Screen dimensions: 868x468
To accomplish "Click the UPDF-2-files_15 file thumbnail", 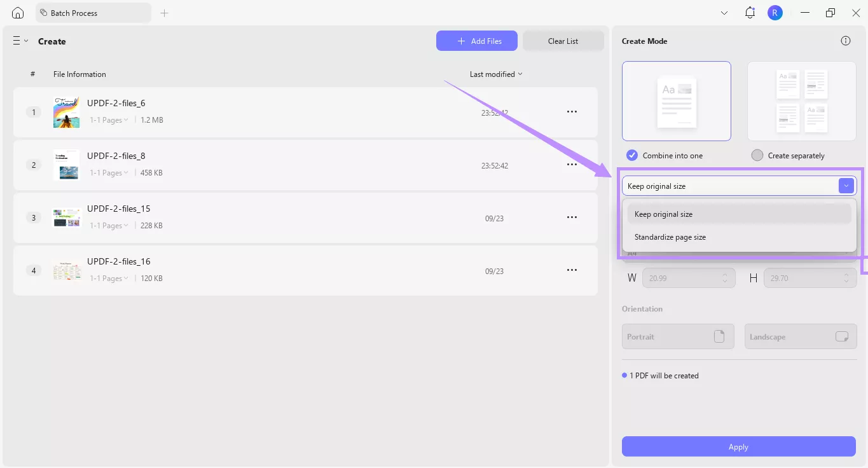I will point(66,217).
